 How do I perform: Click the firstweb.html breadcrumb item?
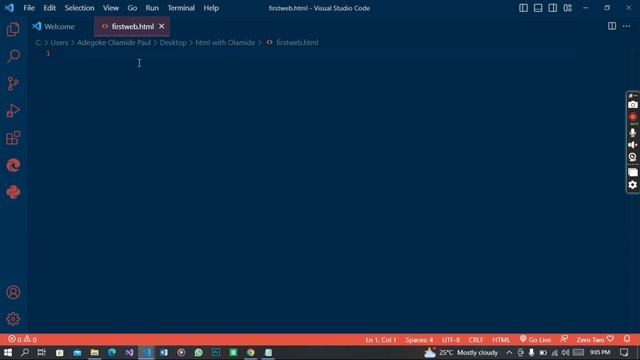pyautogui.click(x=297, y=42)
